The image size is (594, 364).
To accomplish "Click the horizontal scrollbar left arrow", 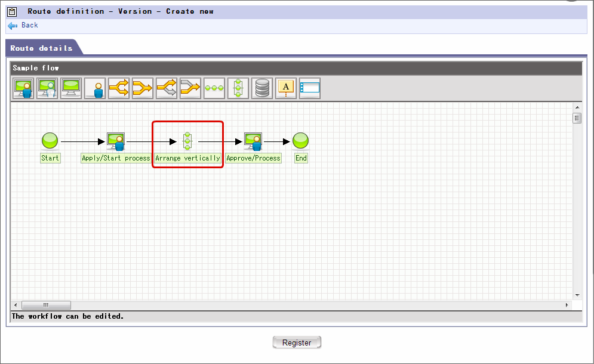I will pyautogui.click(x=16, y=305).
